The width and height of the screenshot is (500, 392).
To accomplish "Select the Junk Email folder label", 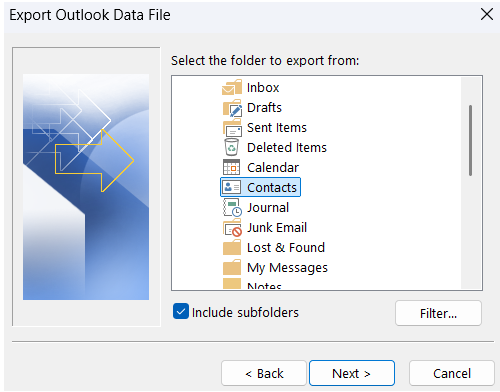I will pos(277,228).
